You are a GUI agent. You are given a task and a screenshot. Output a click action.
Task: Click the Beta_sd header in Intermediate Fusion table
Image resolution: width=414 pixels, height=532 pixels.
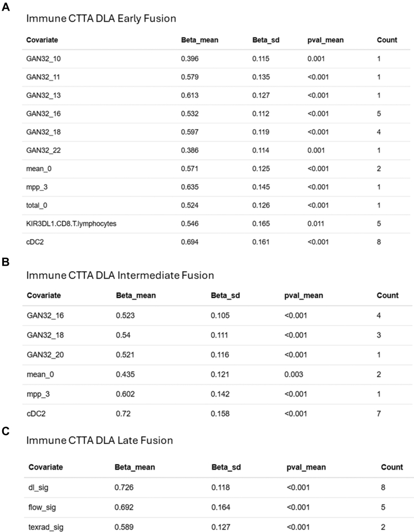(x=225, y=296)
